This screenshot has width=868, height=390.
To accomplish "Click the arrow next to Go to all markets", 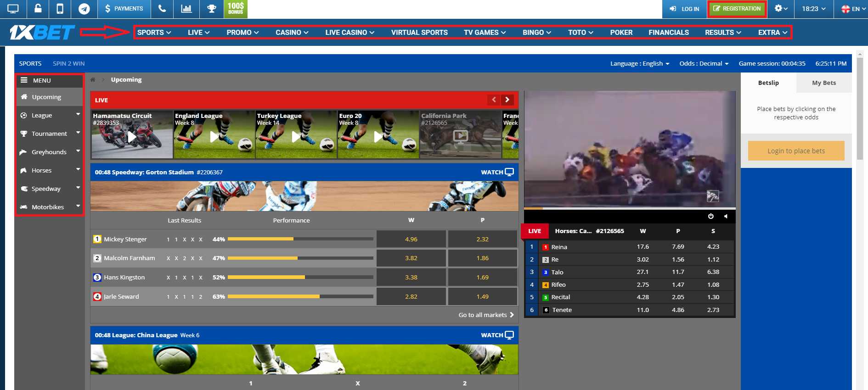I will 512,315.
